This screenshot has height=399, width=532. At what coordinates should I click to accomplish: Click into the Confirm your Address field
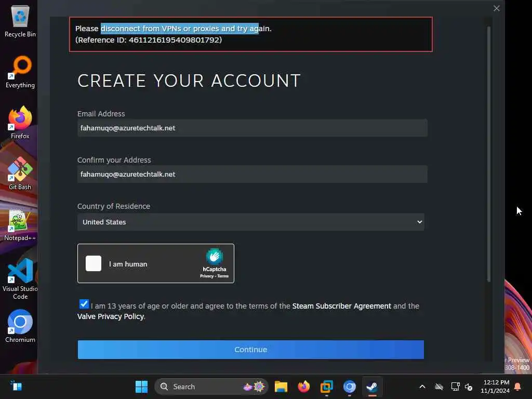(252, 174)
